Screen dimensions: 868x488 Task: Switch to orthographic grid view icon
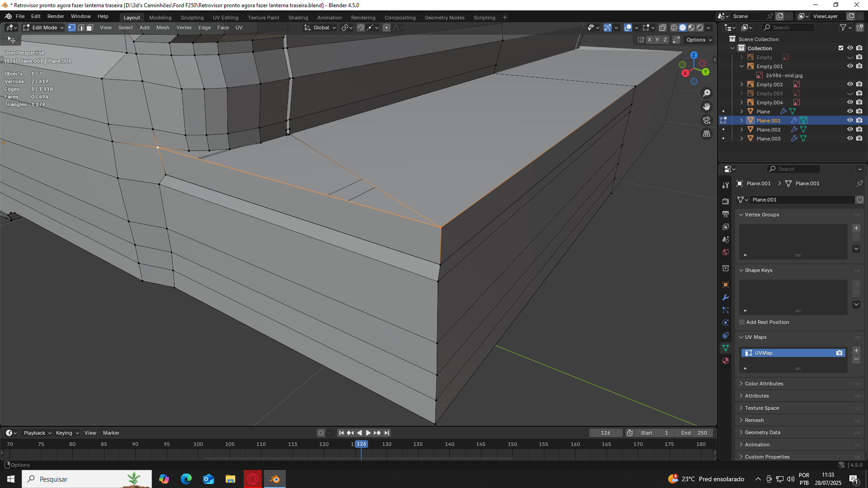pos(707,134)
